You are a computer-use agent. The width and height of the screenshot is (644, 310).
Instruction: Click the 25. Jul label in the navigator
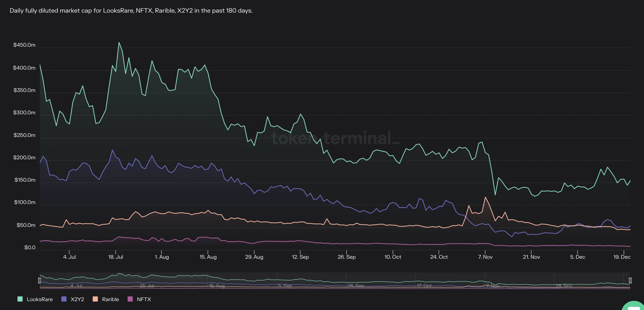pos(147,286)
